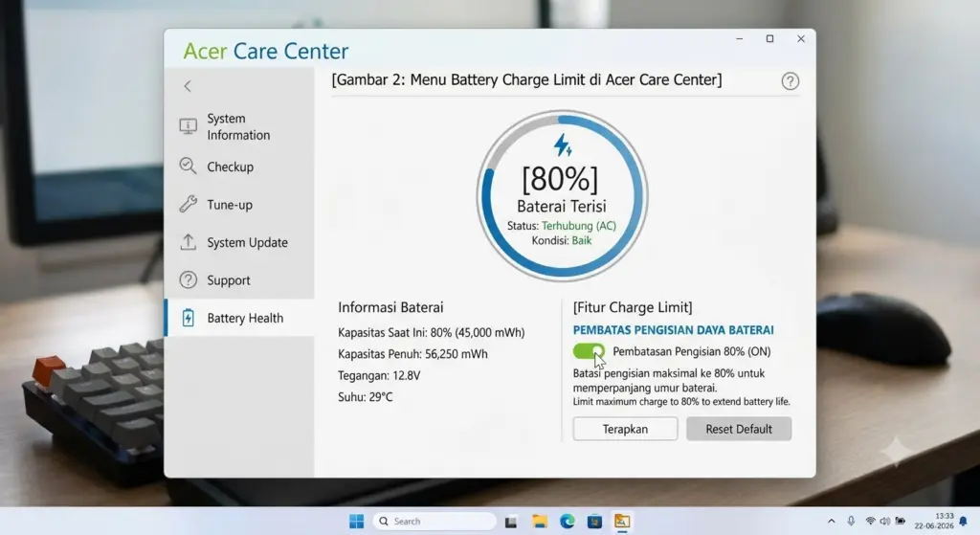The width and height of the screenshot is (980, 535).
Task: Select the Battery Health section
Action: (239, 318)
